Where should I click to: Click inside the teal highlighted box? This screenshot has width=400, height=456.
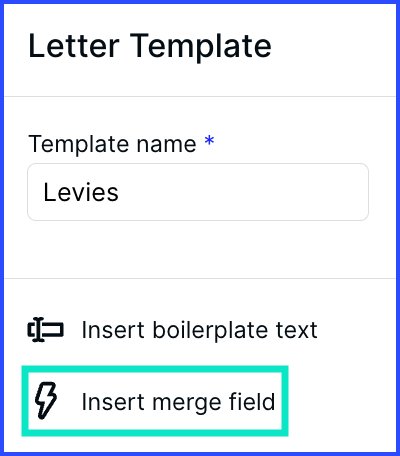click(155, 401)
